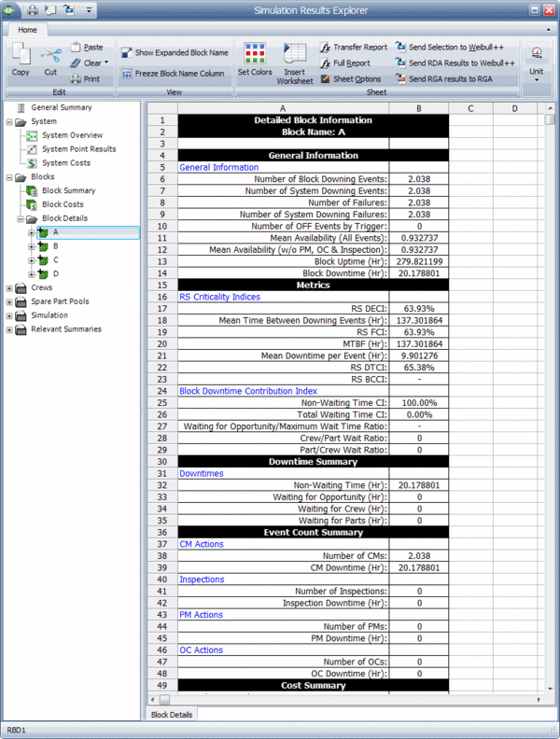Click the Cut scissors icon
The image size is (560, 739).
pyautogui.click(x=50, y=55)
